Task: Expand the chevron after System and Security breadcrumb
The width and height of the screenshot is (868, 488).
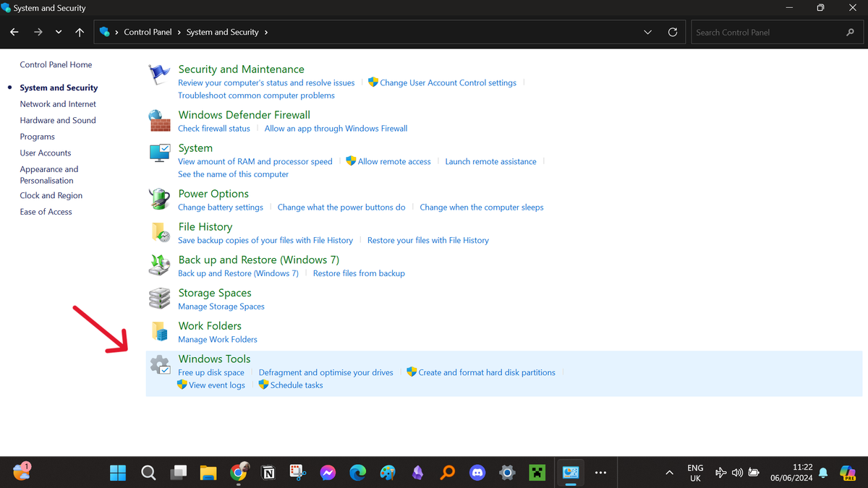Action: [x=266, y=33]
